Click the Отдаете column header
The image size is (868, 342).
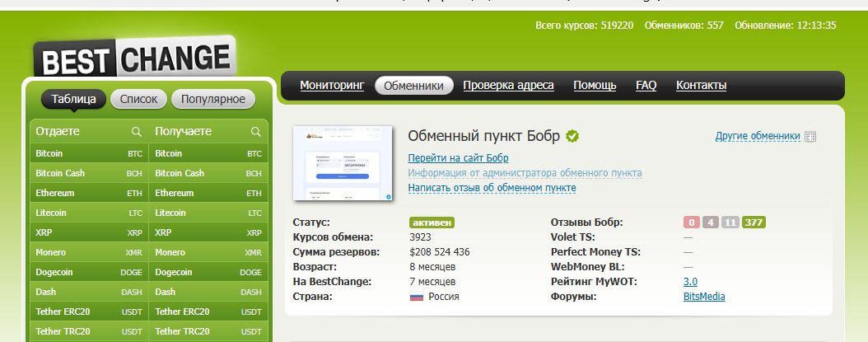coord(58,131)
